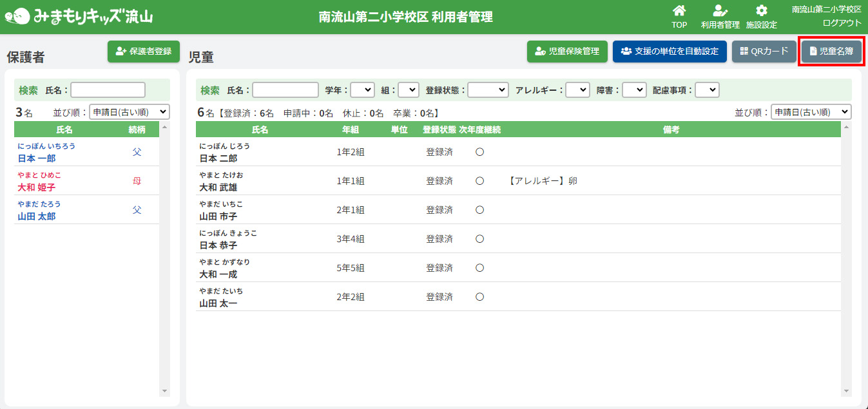Viewport: 868px width, 409px height.
Task: Open 児童保険管理 button
Action: click(x=567, y=52)
